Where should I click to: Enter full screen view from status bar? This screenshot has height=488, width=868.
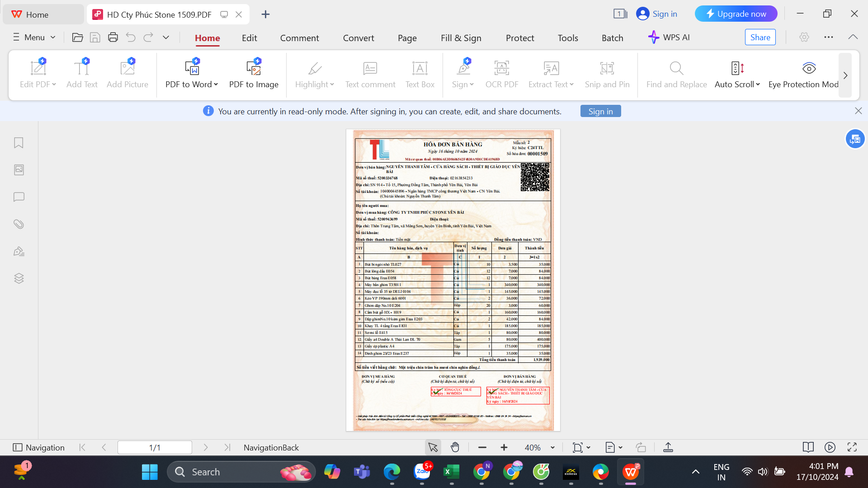pyautogui.click(x=852, y=447)
